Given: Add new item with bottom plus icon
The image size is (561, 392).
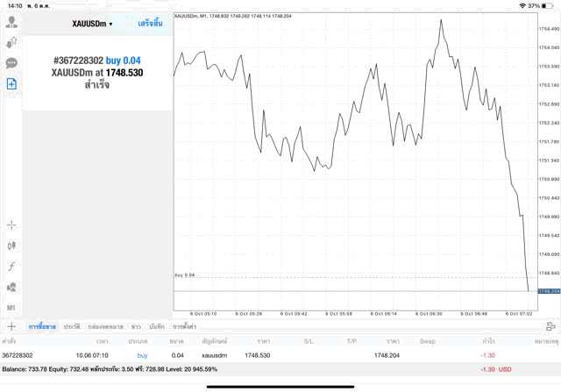Looking at the screenshot, I should pos(12,326).
